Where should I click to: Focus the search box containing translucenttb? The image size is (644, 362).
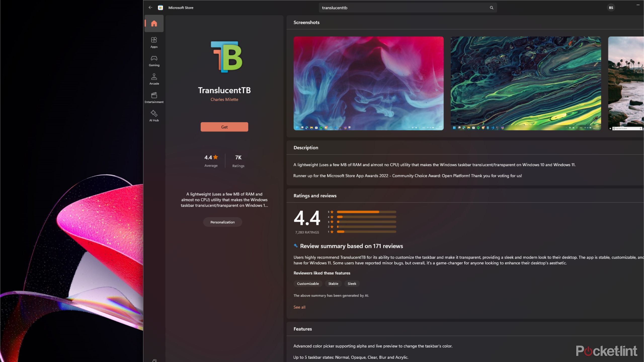(408, 8)
